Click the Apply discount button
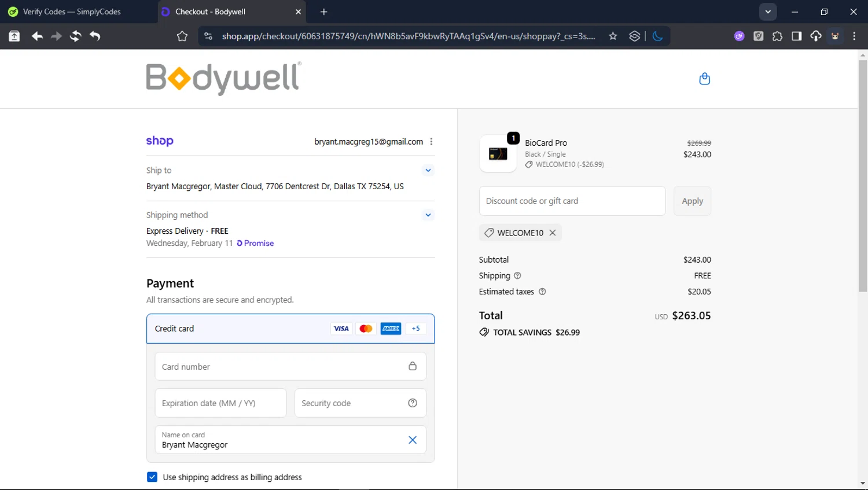 (x=692, y=201)
